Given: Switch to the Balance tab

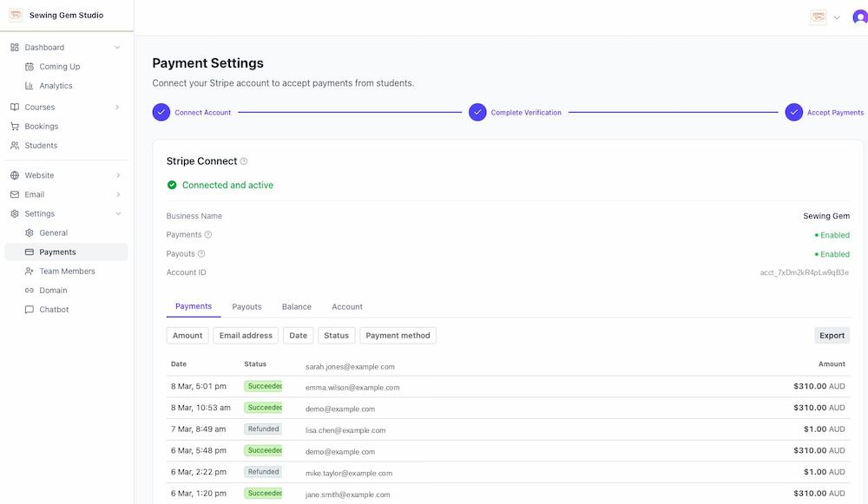Looking at the screenshot, I should [x=296, y=306].
